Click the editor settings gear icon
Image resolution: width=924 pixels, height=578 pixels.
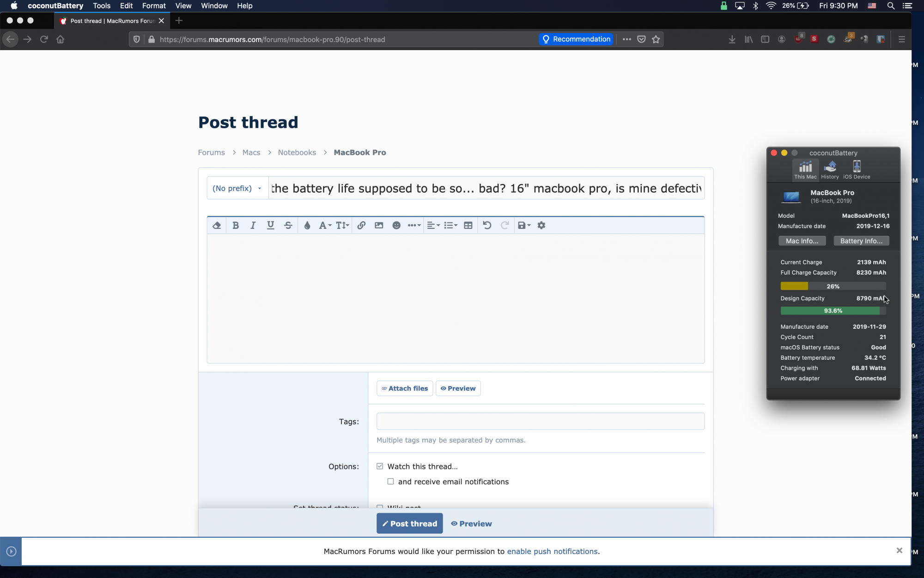tap(541, 225)
